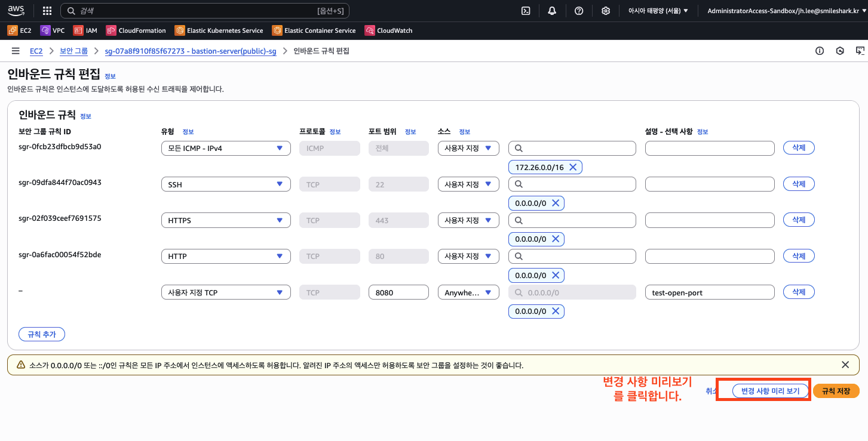Open the notifications bell icon
The width and height of the screenshot is (868, 441).
coord(552,11)
